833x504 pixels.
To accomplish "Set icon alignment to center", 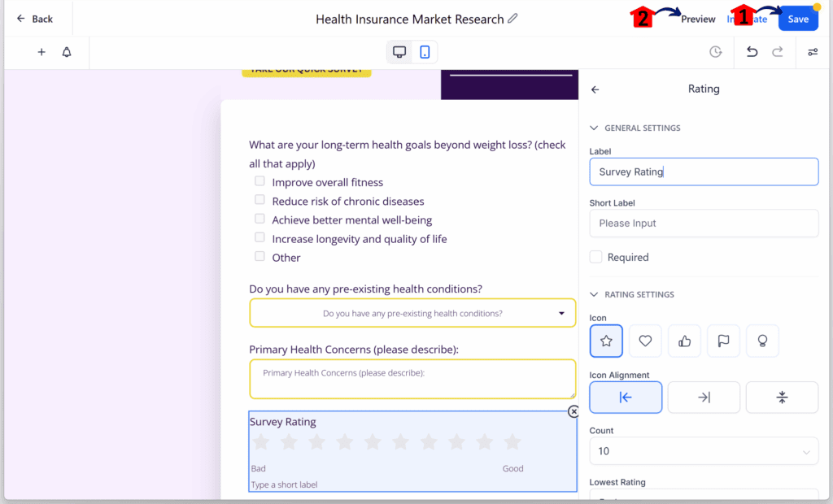I will (x=782, y=398).
